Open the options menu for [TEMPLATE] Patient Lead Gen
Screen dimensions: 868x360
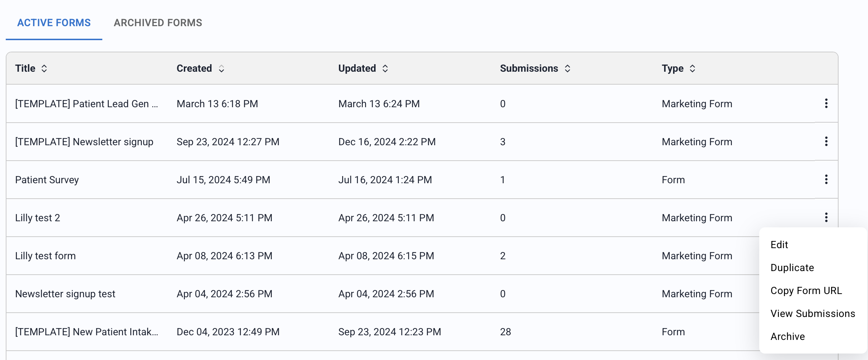[826, 103]
